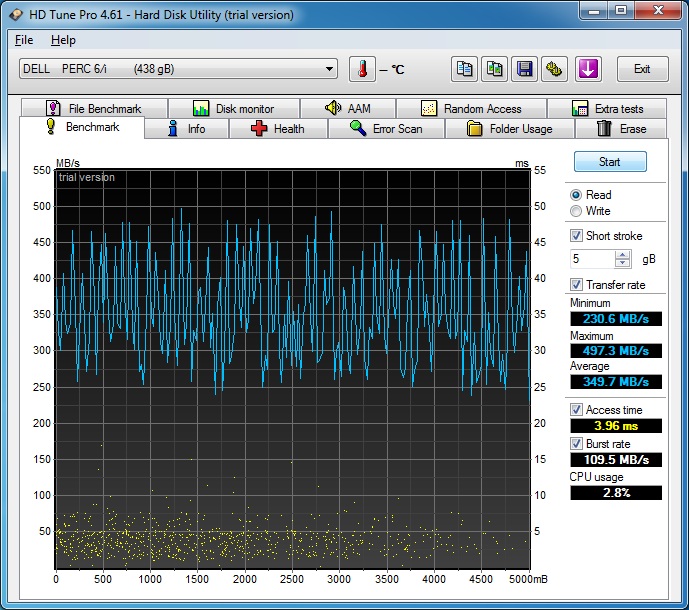Select the Benchmark tab
The image size is (689, 610).
point(82,127)
